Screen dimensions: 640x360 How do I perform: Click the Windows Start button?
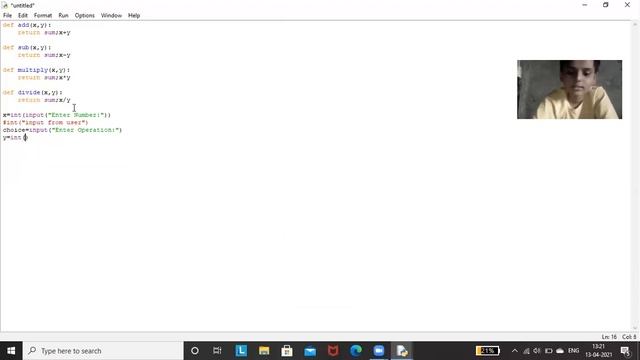point(11,351)
